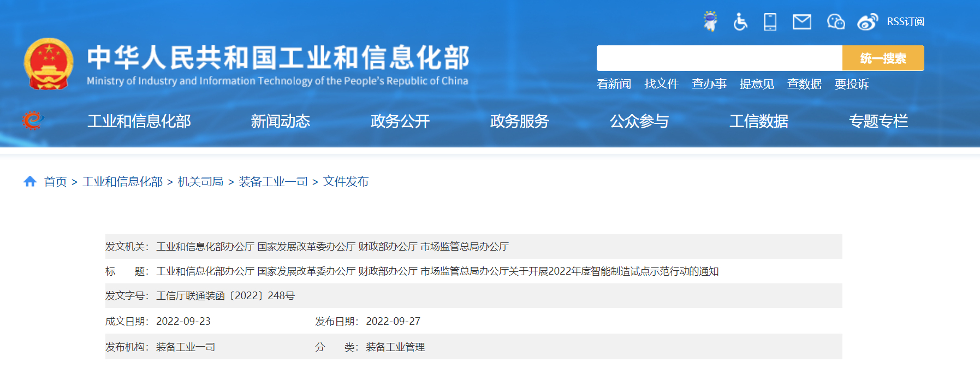This screenshot has width=980, height=368.
Task: Select the document title about 2022年度智能制造试点示范行动
Action: [x=437, y=271]
